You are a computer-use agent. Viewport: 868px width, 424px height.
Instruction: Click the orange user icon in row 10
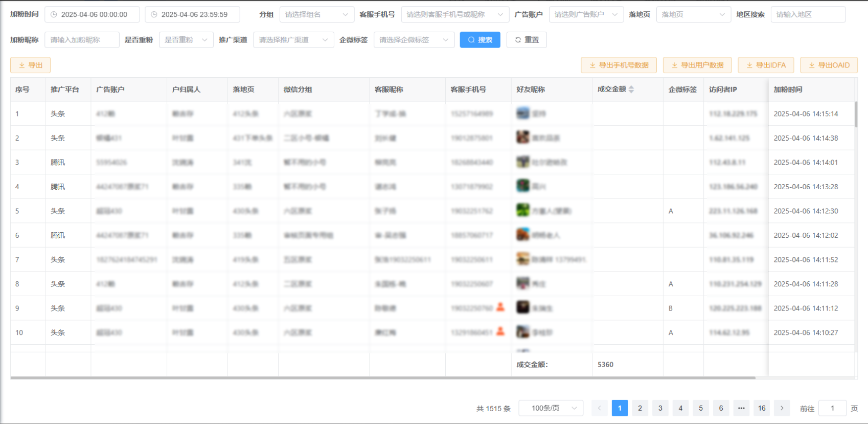tap(500, 331)
